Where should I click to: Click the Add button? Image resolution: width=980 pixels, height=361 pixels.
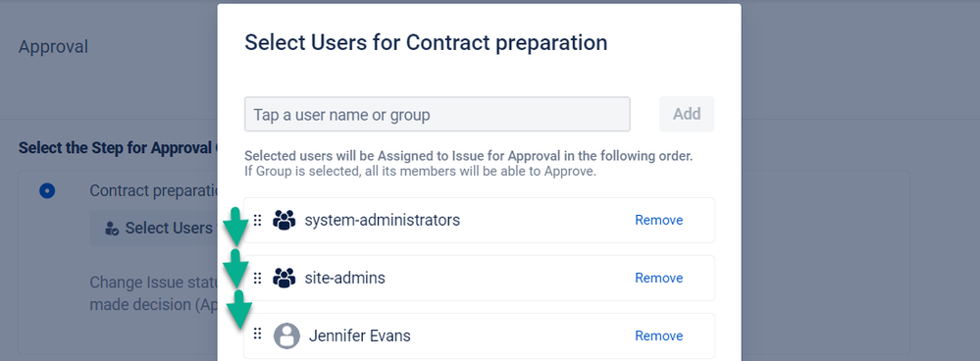(x=687, y=115)
